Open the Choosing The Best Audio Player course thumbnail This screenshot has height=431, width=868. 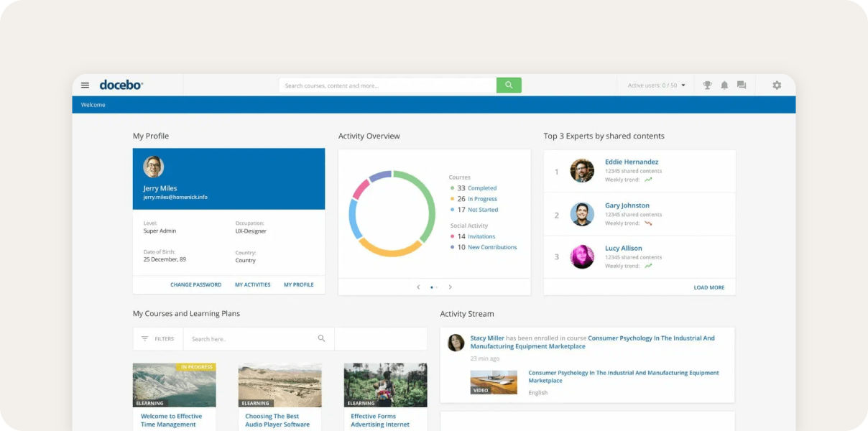[280, 385]
